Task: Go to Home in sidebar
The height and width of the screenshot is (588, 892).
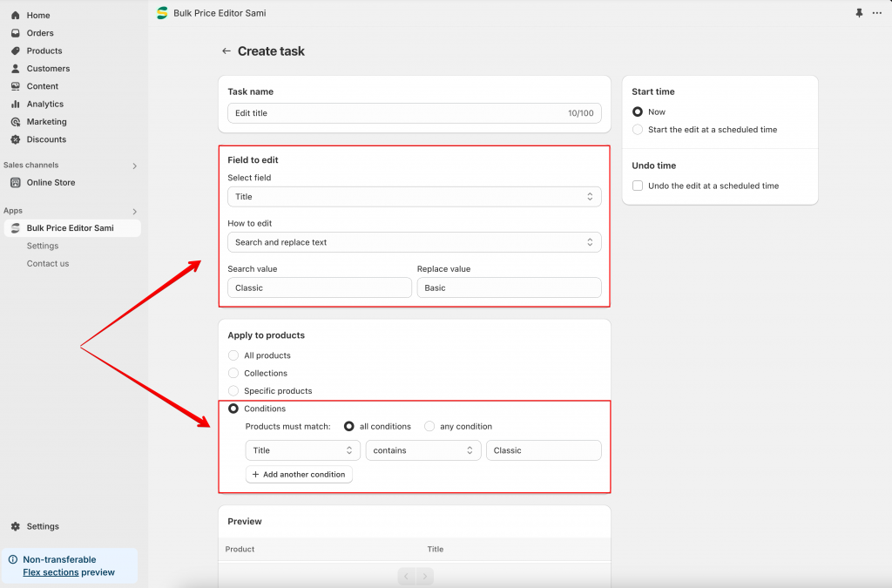Action: click(38, 16)
